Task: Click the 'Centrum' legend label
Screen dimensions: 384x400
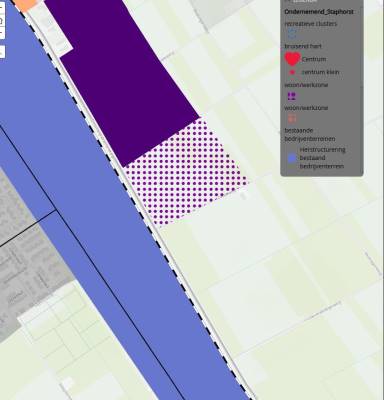Action: 314,59
